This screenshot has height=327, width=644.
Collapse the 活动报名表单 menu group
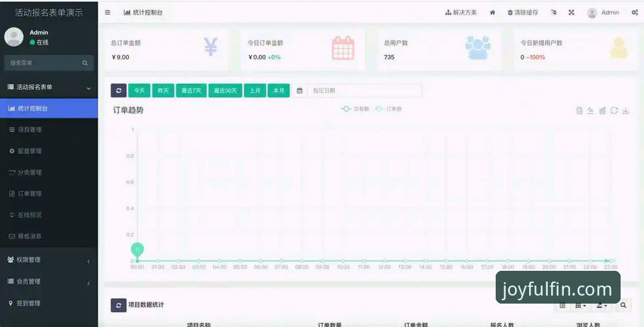pos(49,87)
